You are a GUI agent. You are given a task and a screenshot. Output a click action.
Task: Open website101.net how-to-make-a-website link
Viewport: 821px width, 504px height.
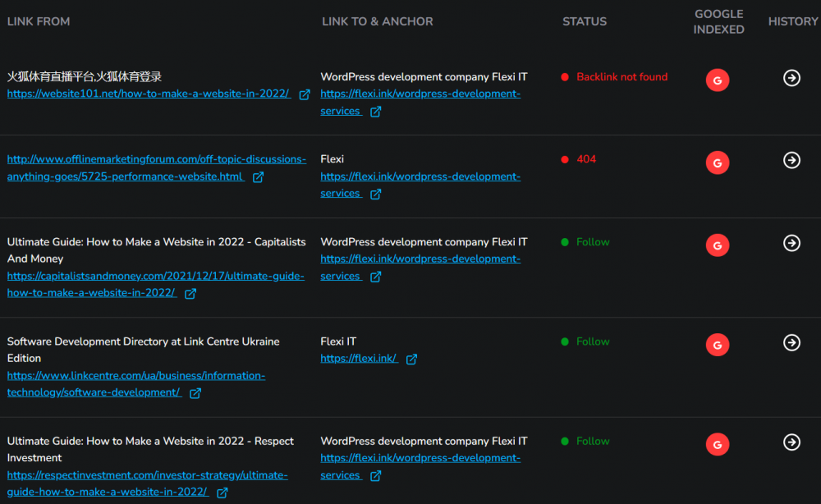pyautogui.click(x=149, y=94)
